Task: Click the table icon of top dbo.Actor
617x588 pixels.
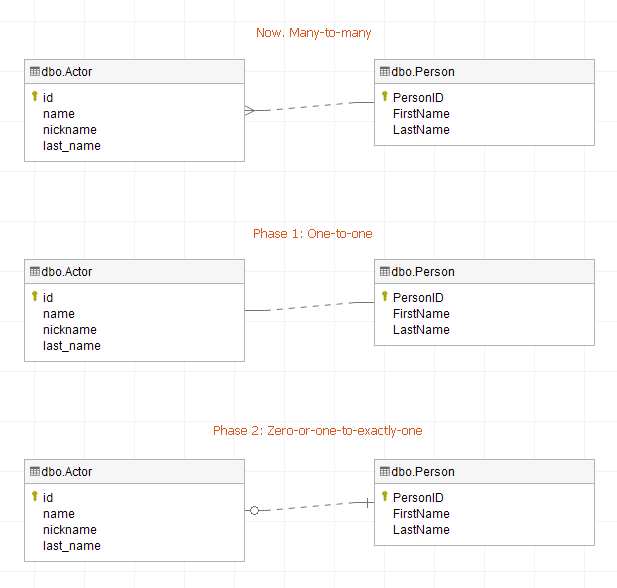Action: (x=35, y=72)
